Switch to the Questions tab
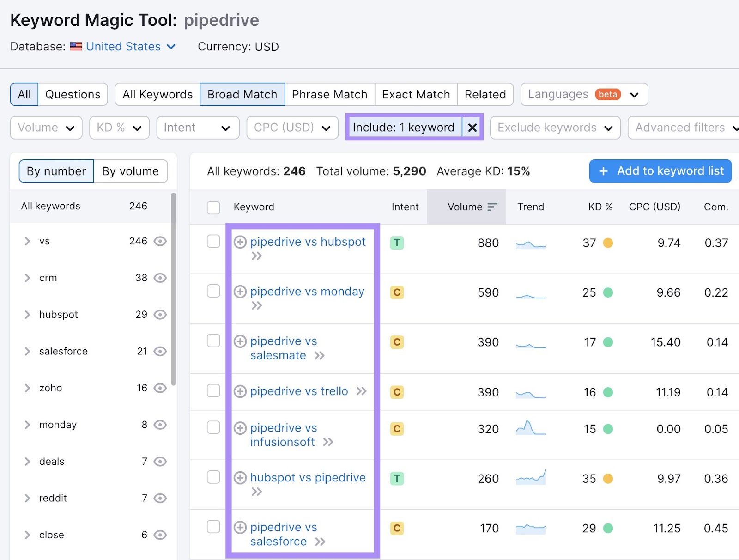 pos(72,94)
